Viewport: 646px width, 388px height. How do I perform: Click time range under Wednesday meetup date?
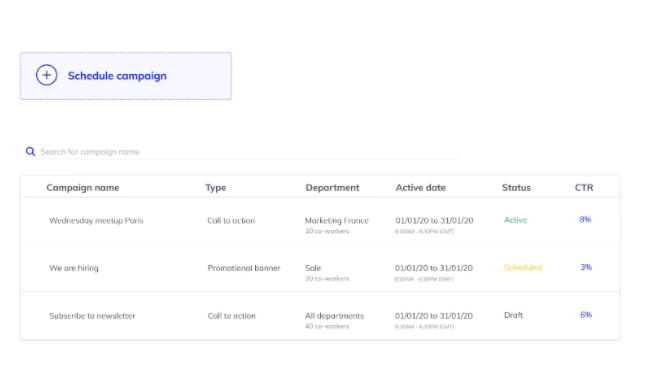(x=424, y=231)
